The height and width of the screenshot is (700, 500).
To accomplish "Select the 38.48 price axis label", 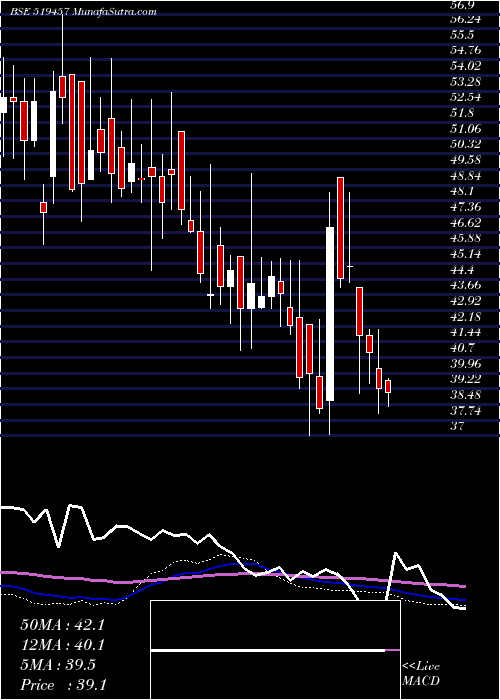I will [467, 395].
